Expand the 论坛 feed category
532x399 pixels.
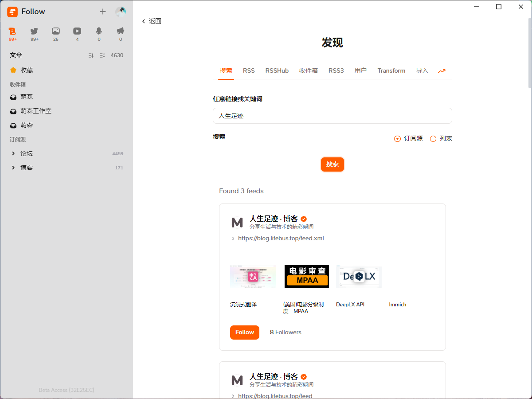point(13,153)
